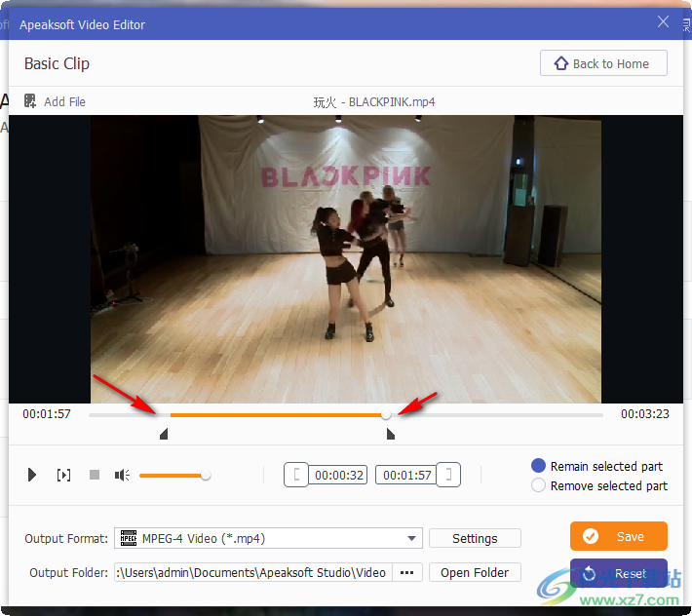Select the clip end marker triangle
The image size is (692, 616).
391,434
